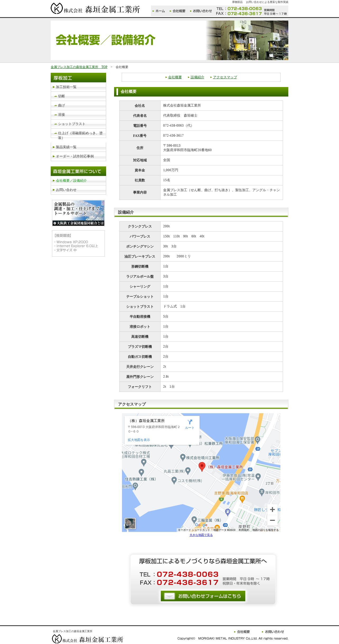Open キーボード ショートカット on the map
This screenshot has height=644, width=339.
click(194, 530)
